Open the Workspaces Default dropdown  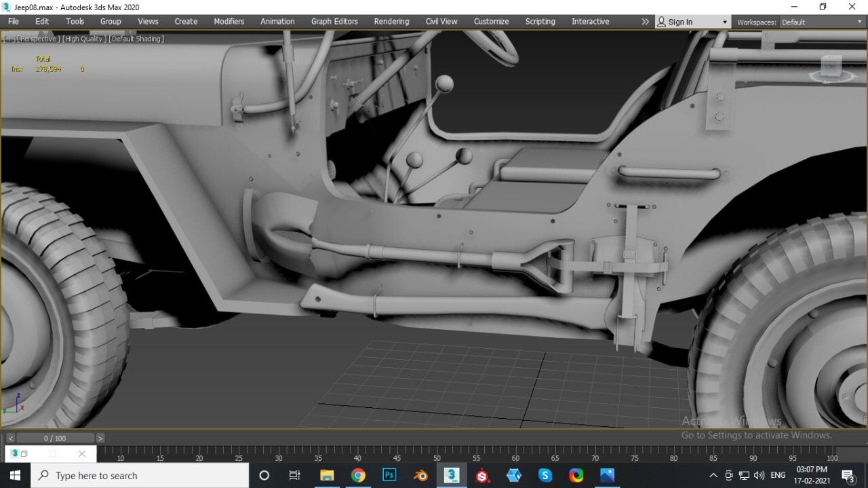[x=822, y=22]
